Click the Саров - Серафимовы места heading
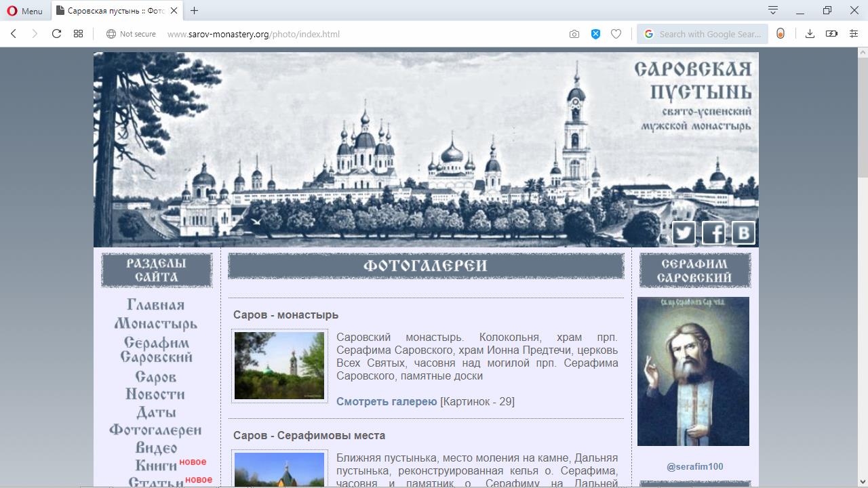 point(309,436)
